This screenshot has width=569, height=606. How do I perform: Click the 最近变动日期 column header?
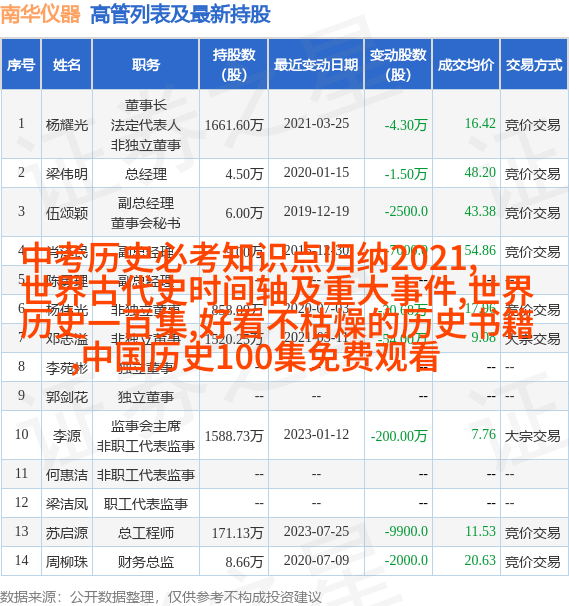pos(316,65)
